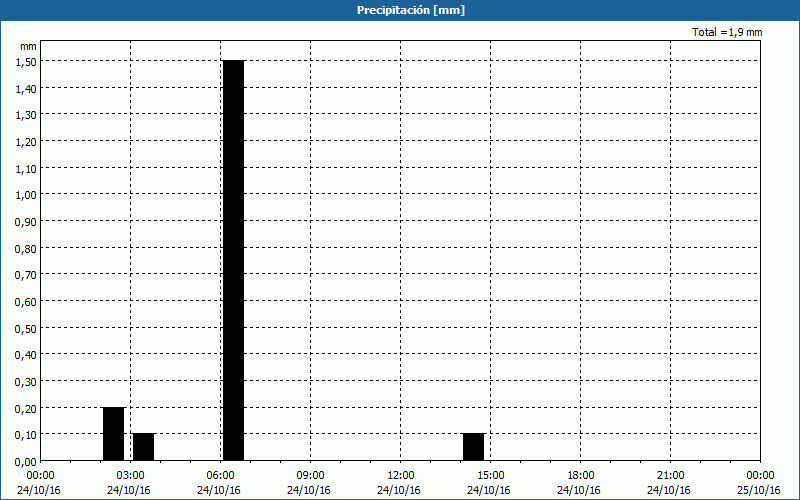Click the 'Total =1,9 mm' label
Screen dimensions: 800x500
[727, 32]
